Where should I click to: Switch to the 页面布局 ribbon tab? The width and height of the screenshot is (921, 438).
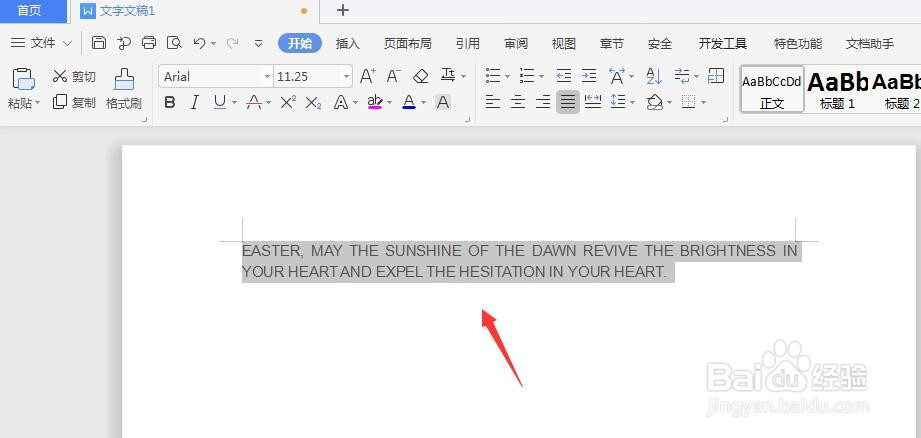[408, 43]
